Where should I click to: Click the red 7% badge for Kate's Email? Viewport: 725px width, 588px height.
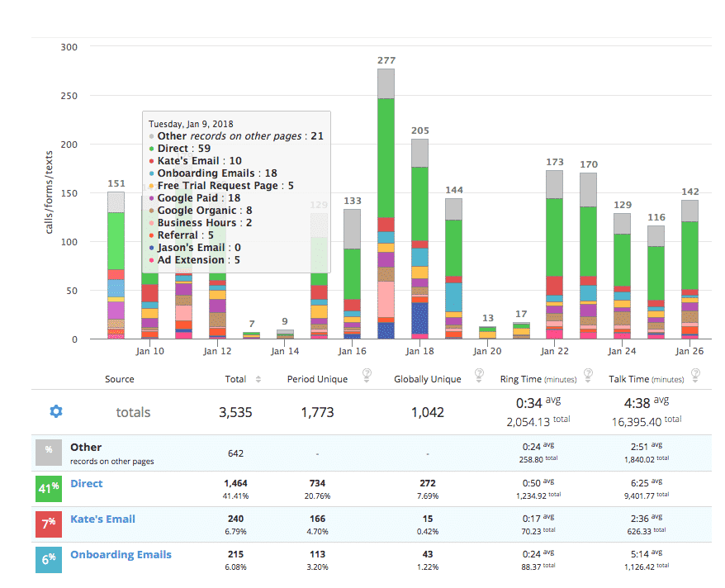[49, 524]
